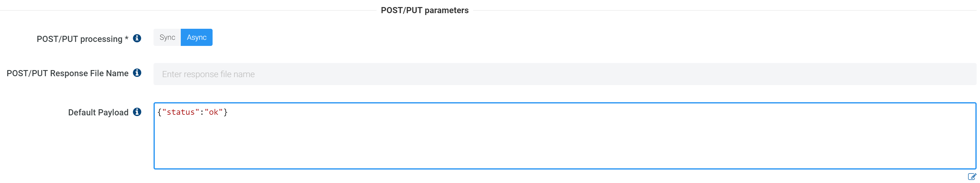
Task: Place cursor on "ok" value in payload
Action: [x=213, y=112]
